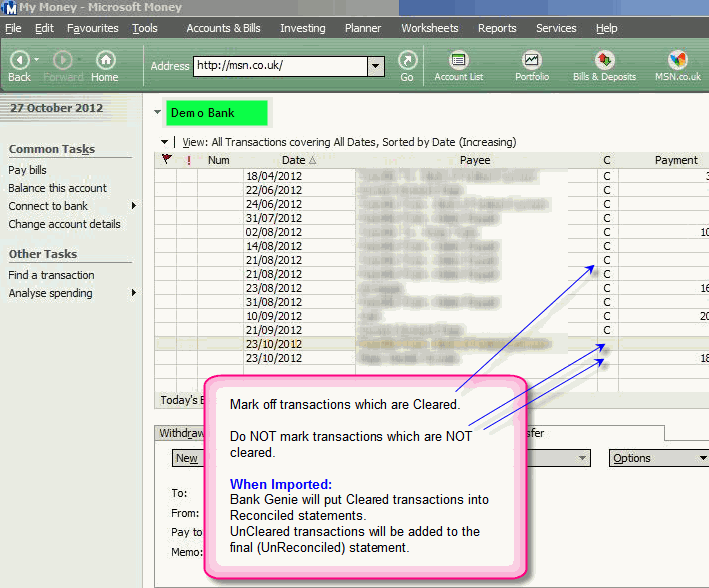The height and width of the screenshot is (588, 709).
Task: Toggle cleared status on 10/09/2012 row
Action: tap(607, 316)
